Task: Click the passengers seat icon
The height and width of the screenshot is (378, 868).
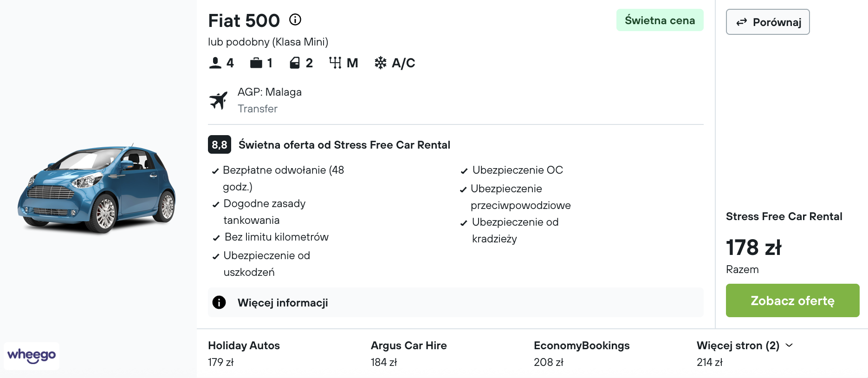Action: click(215, 63)
